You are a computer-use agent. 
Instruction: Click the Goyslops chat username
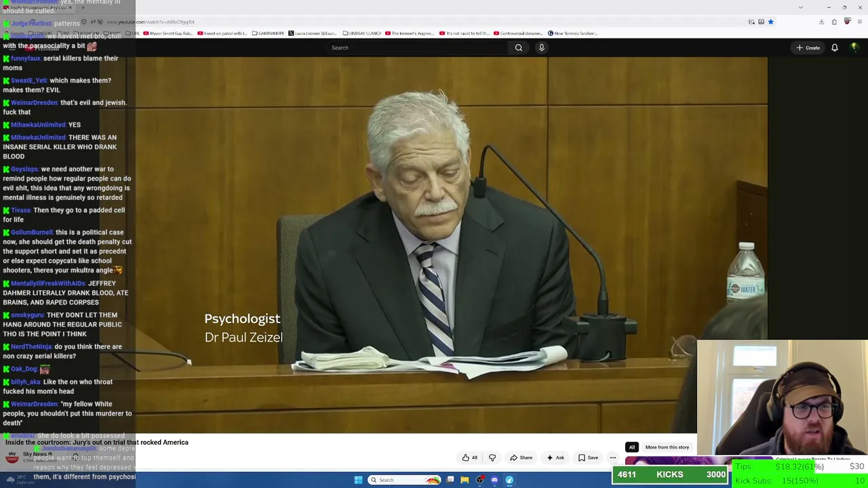point(24,169)
